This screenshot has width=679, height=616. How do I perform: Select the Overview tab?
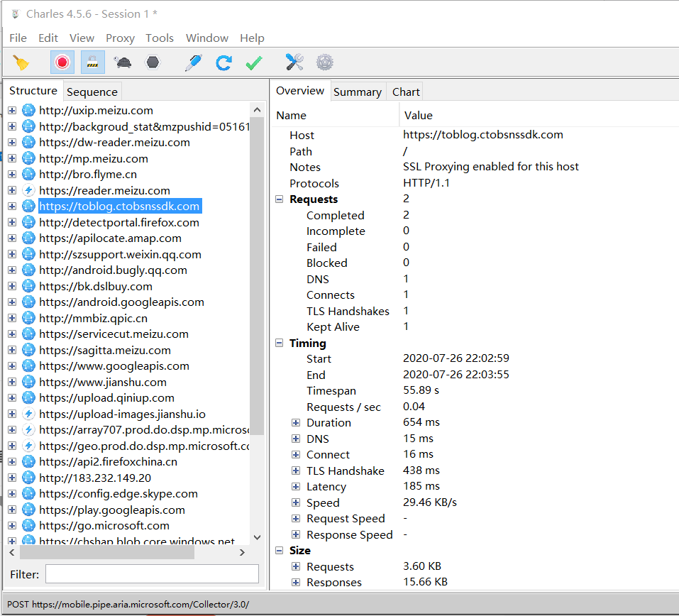pyautogui.click(x=300, y=91)
